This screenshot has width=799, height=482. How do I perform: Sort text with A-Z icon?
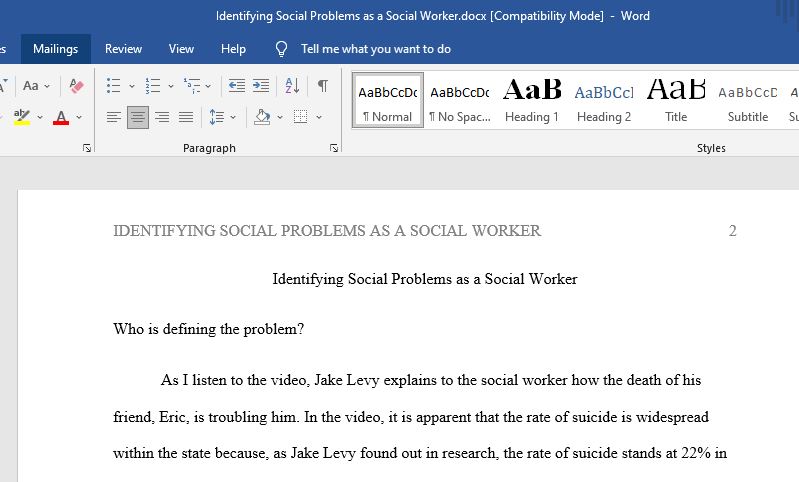pos(292,86)
